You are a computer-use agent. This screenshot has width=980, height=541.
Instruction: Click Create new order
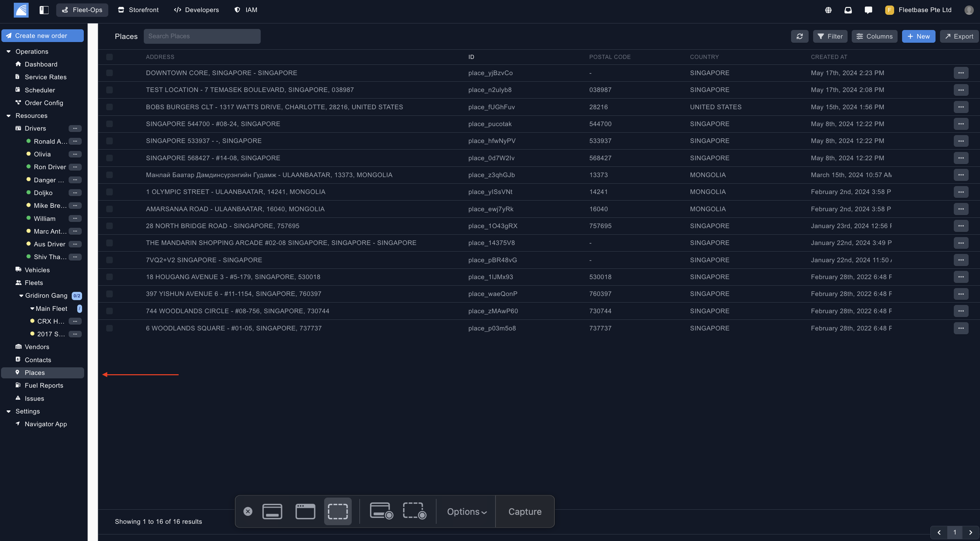pyautogui.click(x=43, y=36)
